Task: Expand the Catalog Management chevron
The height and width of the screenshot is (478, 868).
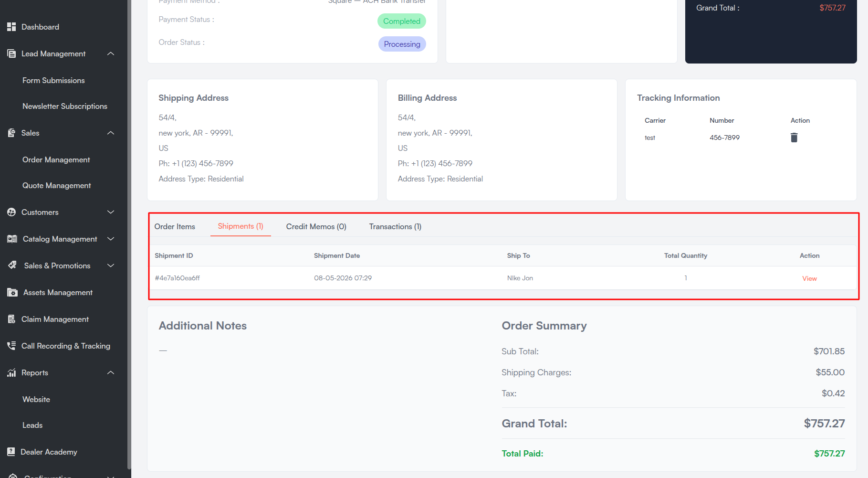Action: pos(111,239)
